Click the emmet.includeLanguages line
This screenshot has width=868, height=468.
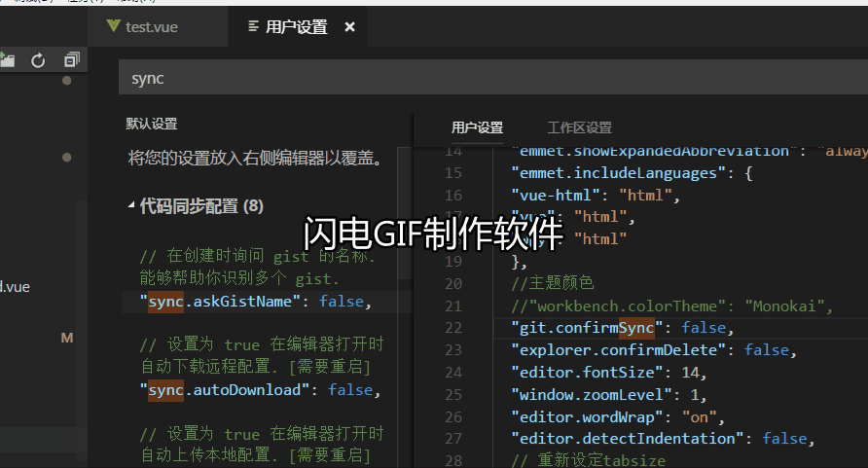[633, 173]
